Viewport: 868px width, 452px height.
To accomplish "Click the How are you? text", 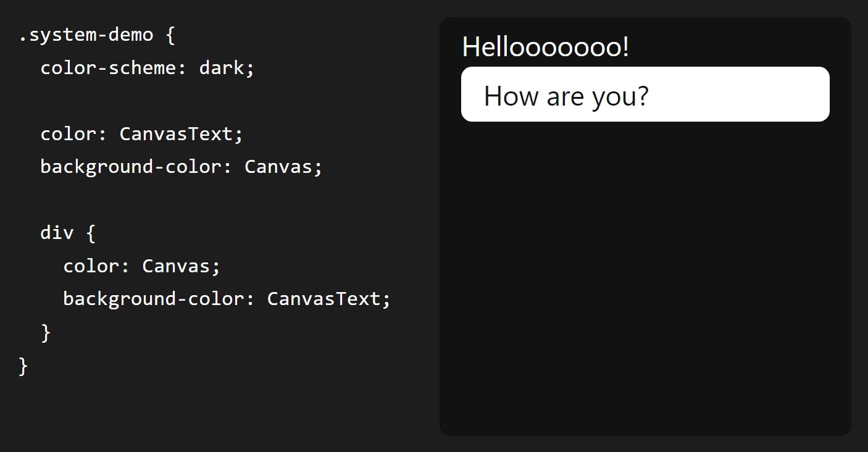I will tap(566, 96).
